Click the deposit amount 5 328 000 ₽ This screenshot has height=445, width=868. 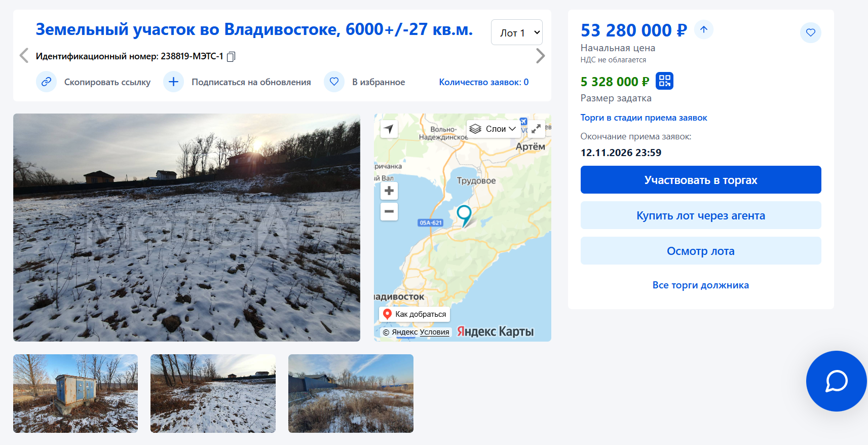[x=615, y=82]
